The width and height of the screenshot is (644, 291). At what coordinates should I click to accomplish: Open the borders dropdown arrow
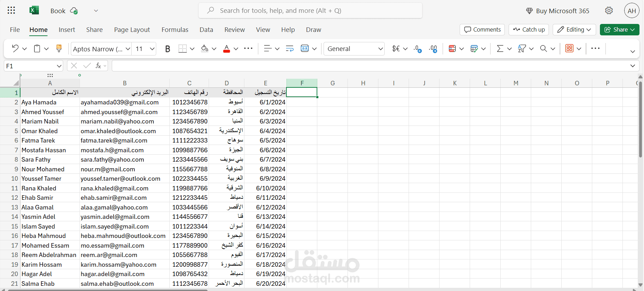click(192, 49)
